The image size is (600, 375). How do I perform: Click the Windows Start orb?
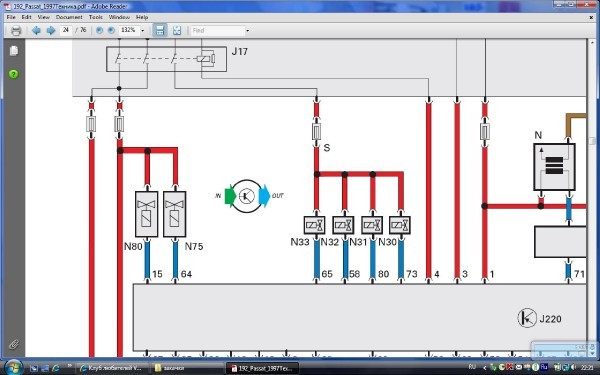(13, 367)
